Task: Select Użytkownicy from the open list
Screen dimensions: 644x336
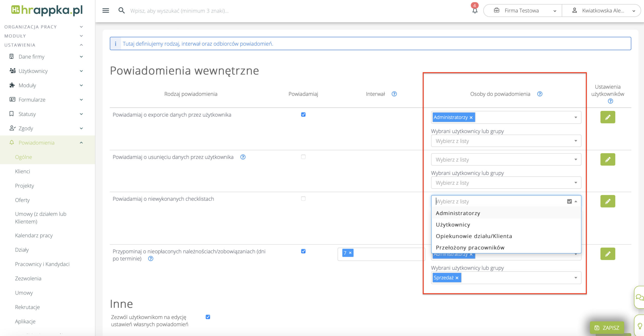Action: [x=453, y=225]
